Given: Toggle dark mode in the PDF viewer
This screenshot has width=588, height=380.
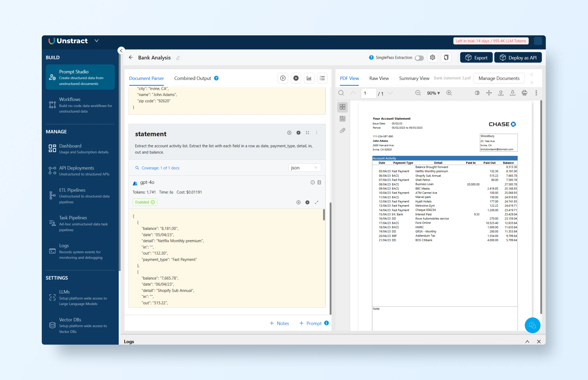Looking at the screenshot, I should tap(477, 93).
